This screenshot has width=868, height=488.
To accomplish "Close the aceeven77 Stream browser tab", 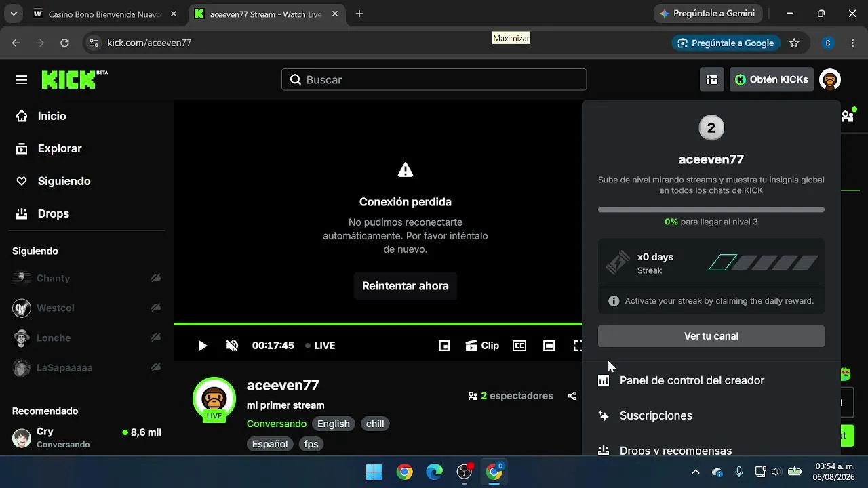I will pyautogui.click(x=335, y=14).
